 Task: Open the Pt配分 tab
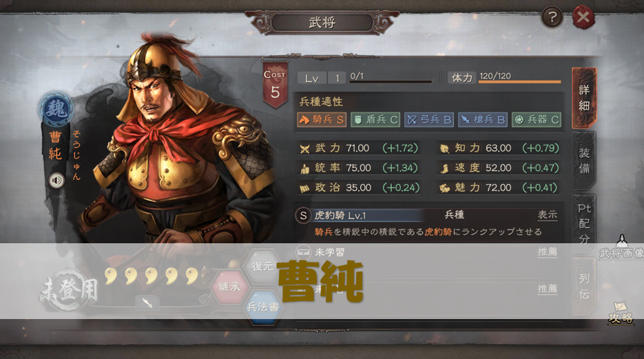click(x=583, y=223)
